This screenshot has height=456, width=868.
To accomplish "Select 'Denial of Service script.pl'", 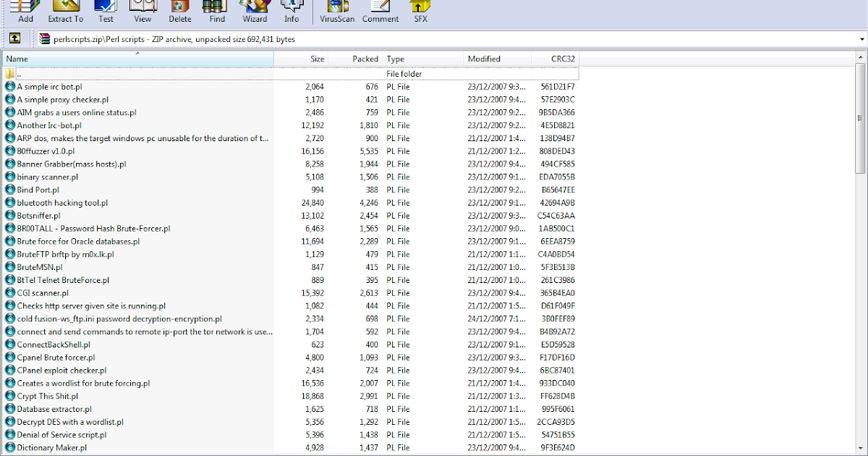I will pyautogui.click(x=61, y=435).
